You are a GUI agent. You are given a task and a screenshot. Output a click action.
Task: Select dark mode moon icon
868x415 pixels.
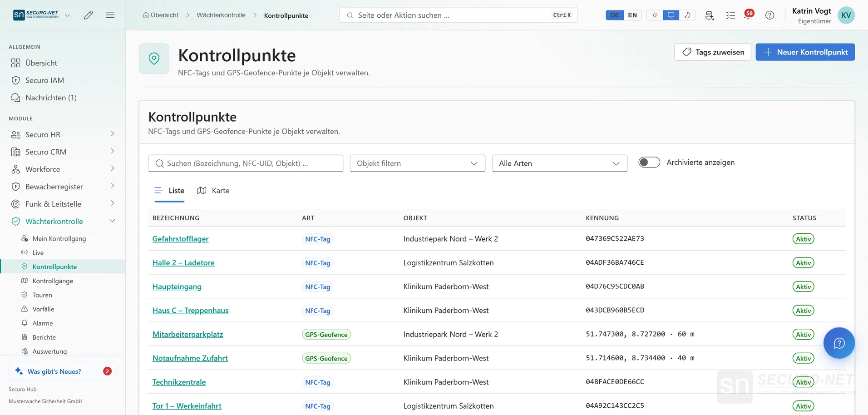(687, 15)
